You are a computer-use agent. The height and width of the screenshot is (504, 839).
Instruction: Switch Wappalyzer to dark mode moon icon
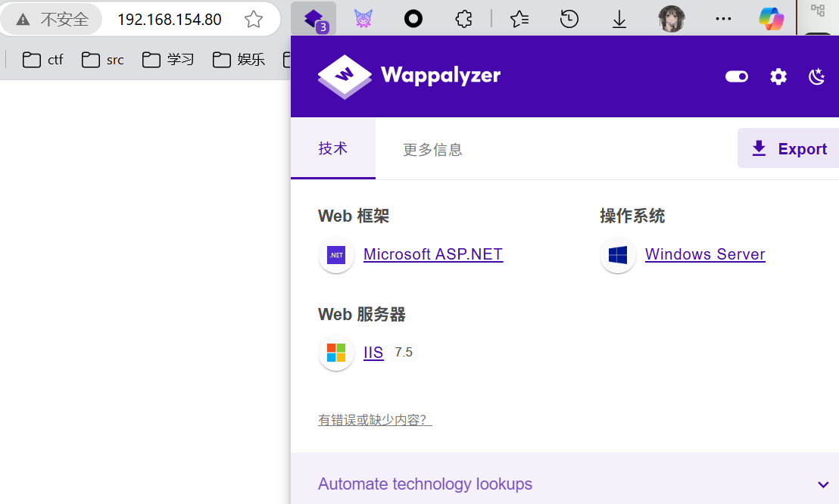pos(816,76)
